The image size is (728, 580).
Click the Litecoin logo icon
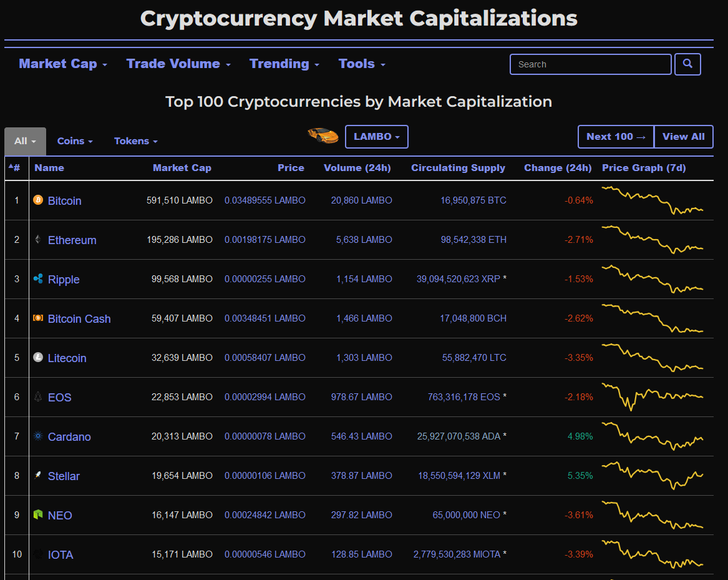click(x=38, y=357)
